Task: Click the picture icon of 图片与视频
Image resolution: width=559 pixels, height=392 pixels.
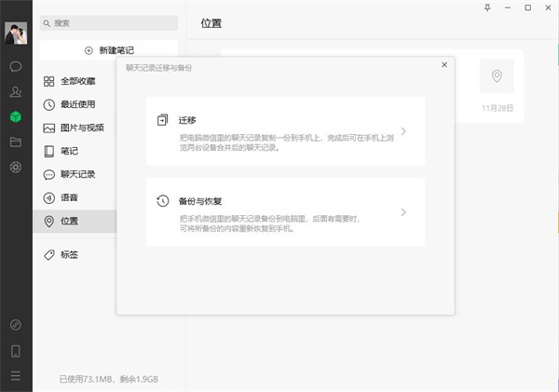Action: click(48, 128)
